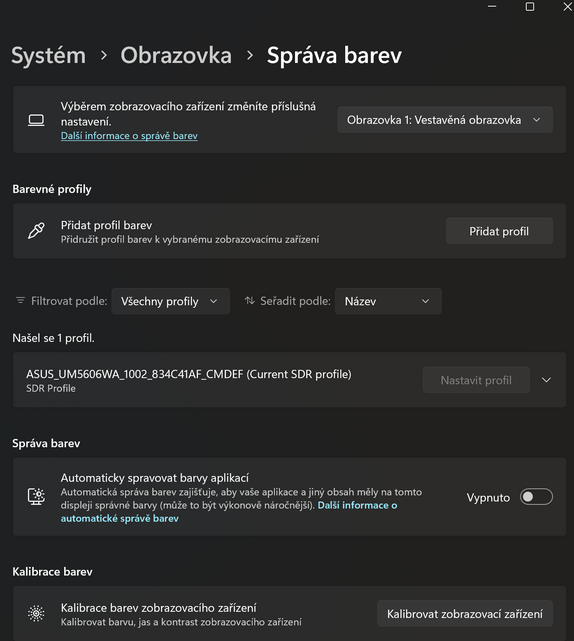
Task: Click the first breadcrumb separator chevron after Systém
Action: point(104,55)
